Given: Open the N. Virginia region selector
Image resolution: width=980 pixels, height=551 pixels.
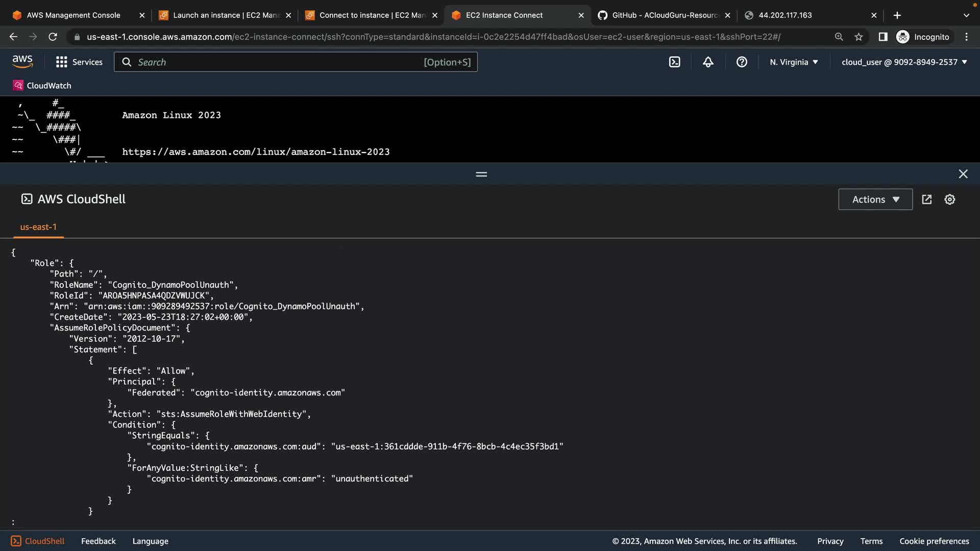Looking at the screenshot, I should pos(794,62).
